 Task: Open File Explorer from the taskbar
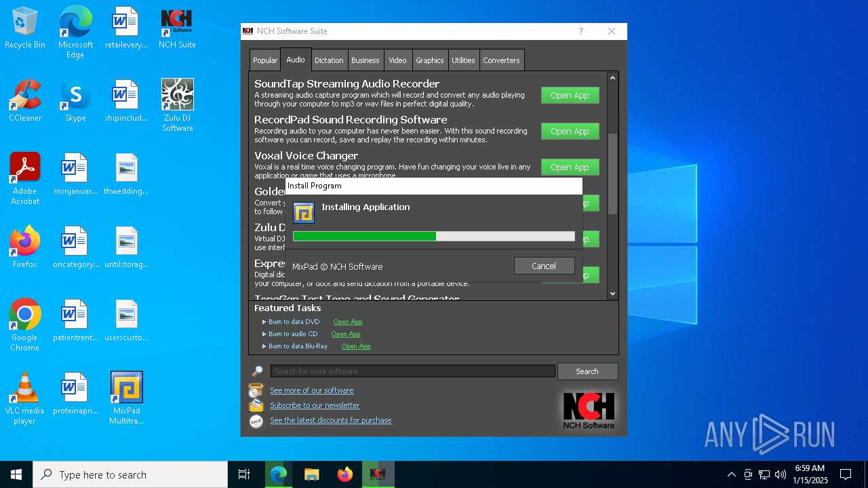click(x=311, y=474)
